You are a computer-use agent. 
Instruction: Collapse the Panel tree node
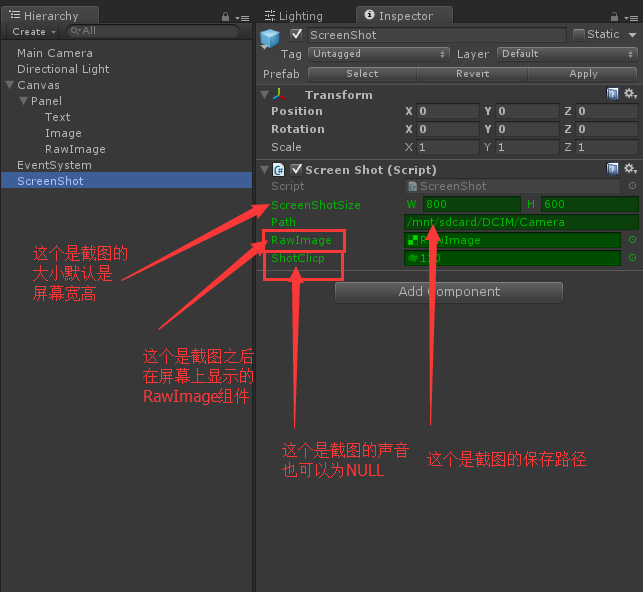click(x=24, y=101)
